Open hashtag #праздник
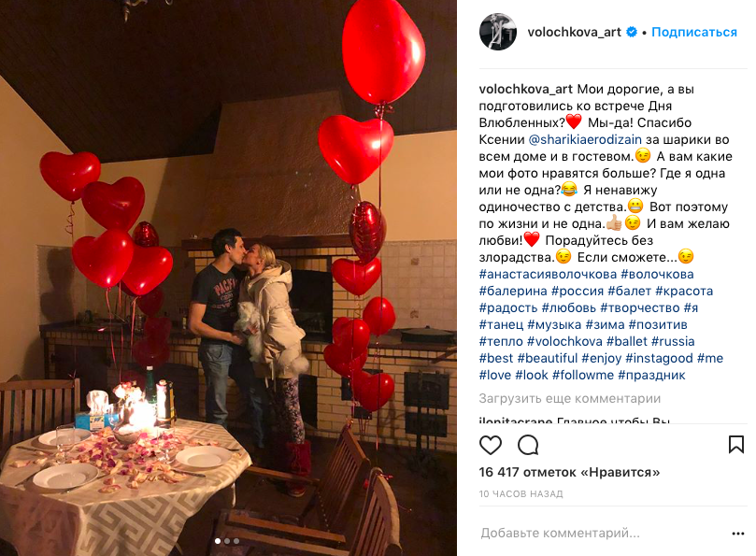Viewport: 756px width, 556px height. tap(651, 375)
